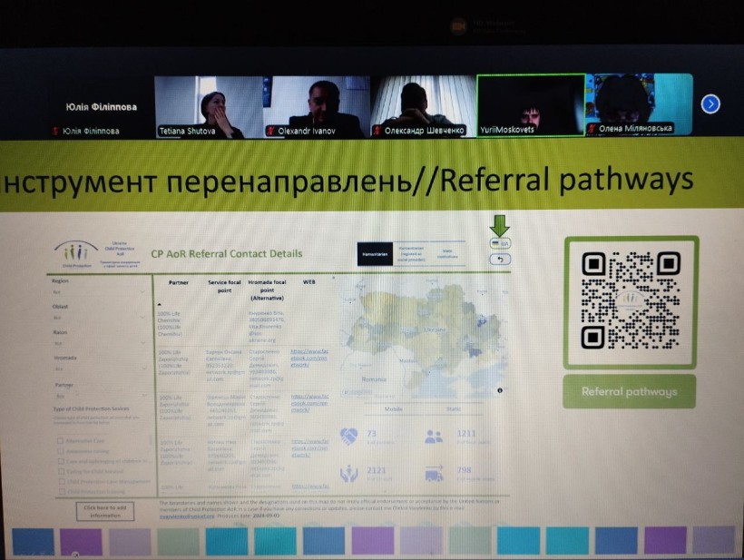The width and height of the screenshot is (744, 560).
Task: Select the Humanitarian registered social provider tab
Action: tap(411, 254)
